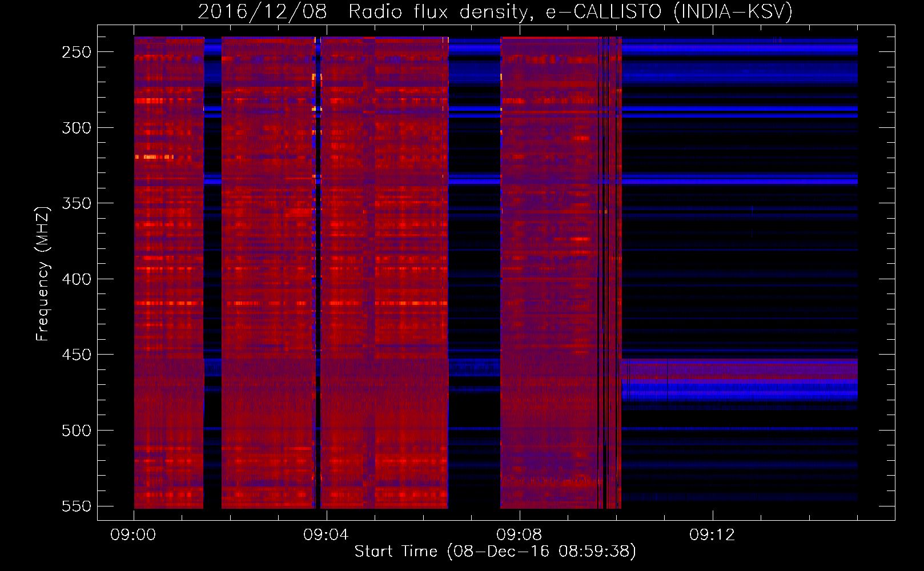The image size is (924, 571).
Task: Click the 250 frequency tick label
Action: pos(77,52)
